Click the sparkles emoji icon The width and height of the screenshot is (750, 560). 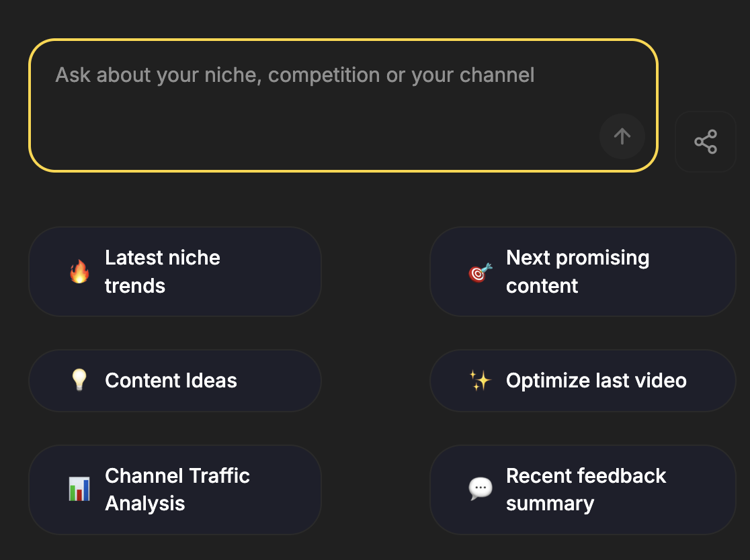point(481,381)
